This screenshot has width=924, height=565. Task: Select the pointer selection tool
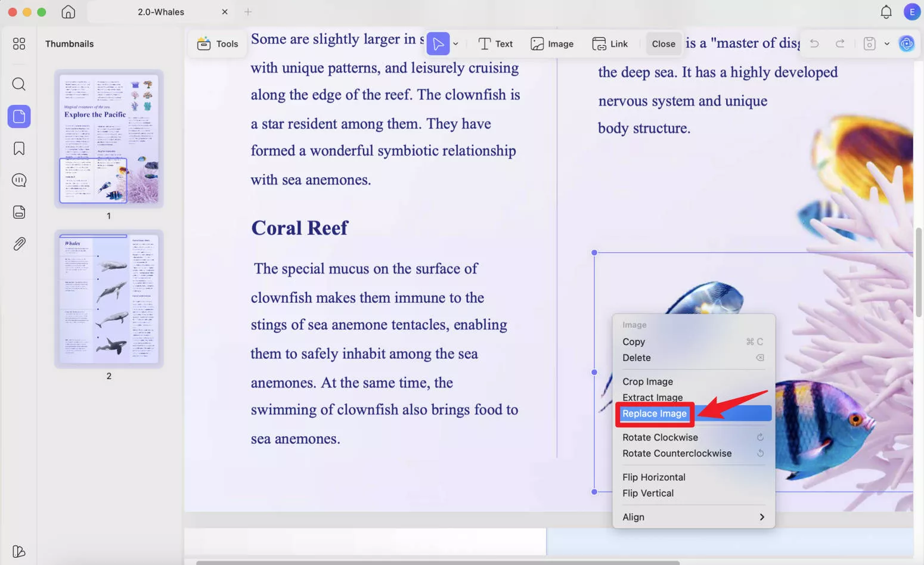point(438,44)
